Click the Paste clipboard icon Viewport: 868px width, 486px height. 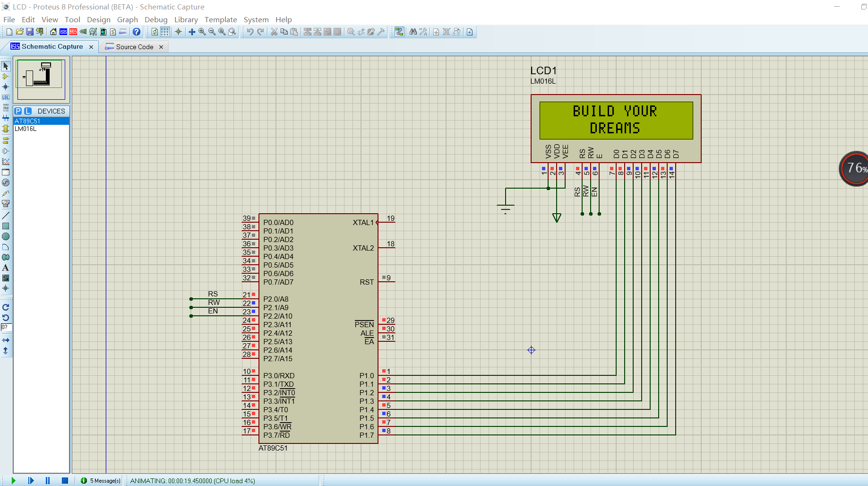tap(294, 32)
